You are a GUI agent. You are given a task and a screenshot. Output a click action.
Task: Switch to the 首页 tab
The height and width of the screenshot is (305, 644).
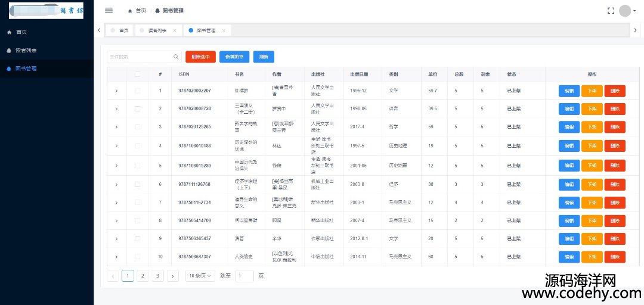tap(123, 30)
